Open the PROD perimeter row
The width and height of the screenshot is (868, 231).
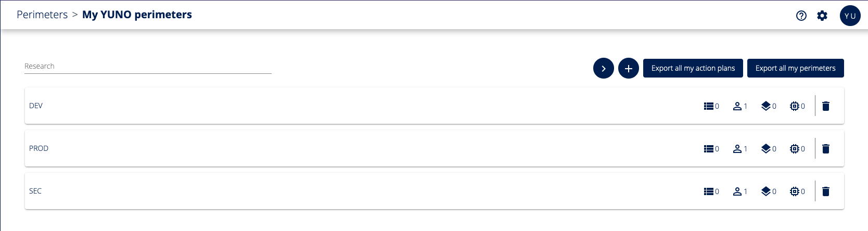click(x=39, y=148)
